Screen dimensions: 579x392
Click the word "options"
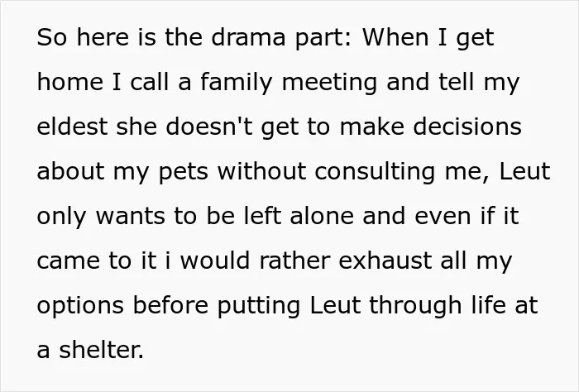click(x=80, y=306)
